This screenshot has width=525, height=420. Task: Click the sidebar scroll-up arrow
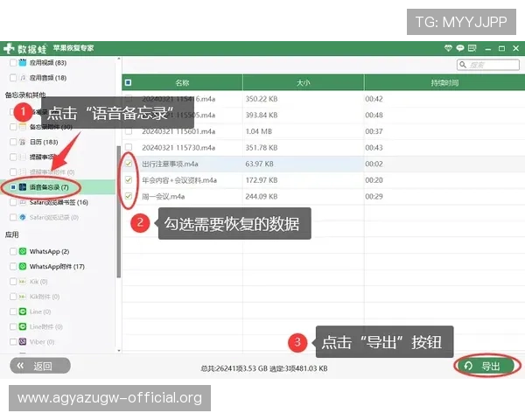(x=118, y=59)
